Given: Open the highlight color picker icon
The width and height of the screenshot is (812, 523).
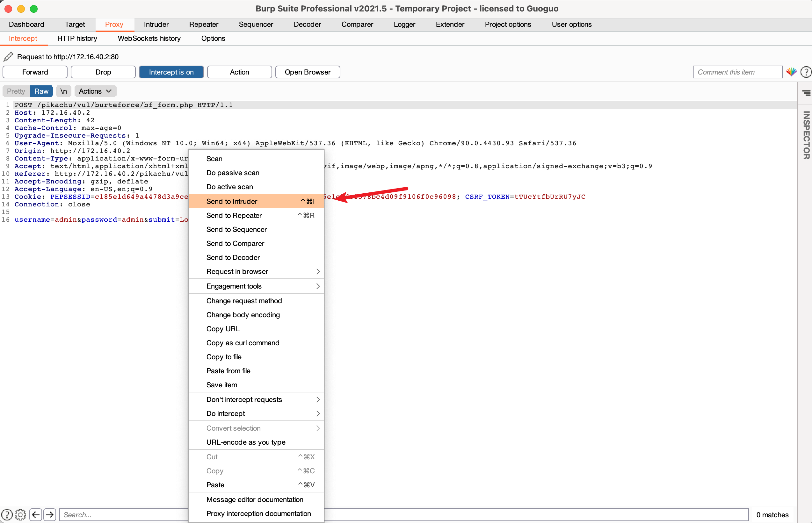Looking at the screenshot, I should point(791,72).
